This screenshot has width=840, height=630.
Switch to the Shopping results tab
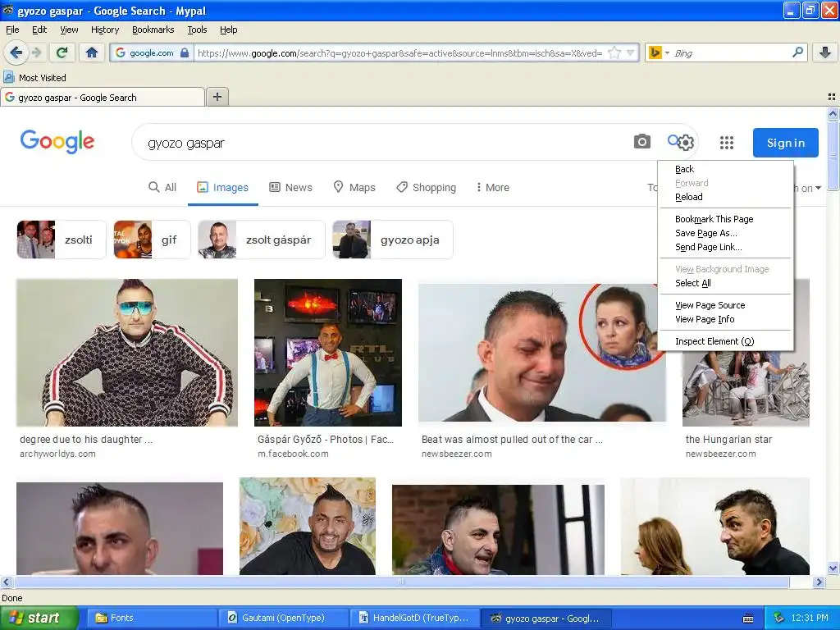tap(427, 188)
